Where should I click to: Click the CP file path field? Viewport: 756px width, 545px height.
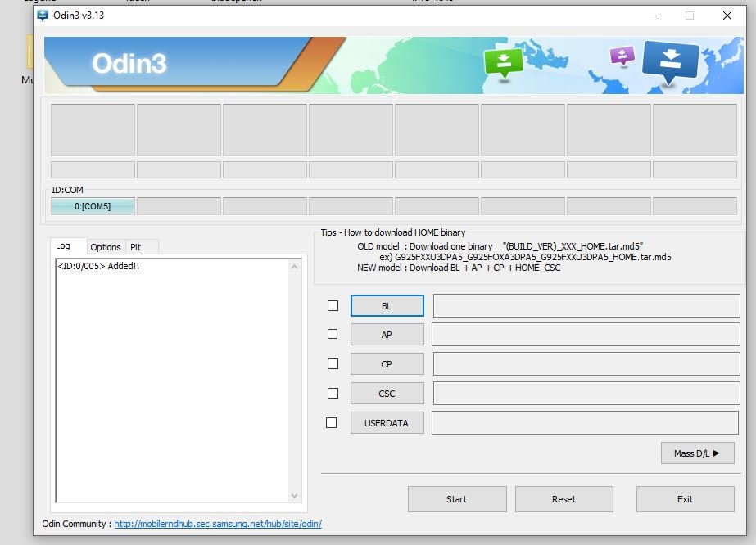point(586,364)
